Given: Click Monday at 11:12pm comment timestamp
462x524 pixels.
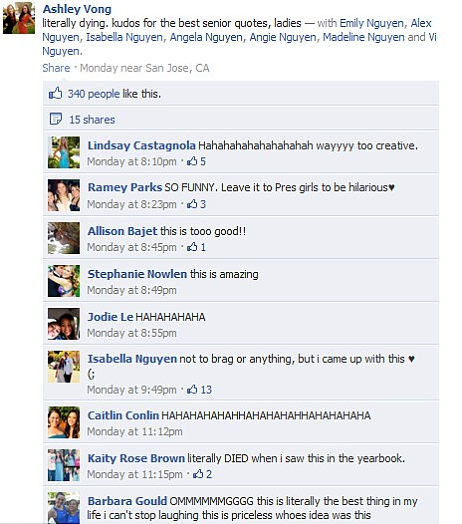Looking at the screenshot, I should pyautogui.click(x=135, y=431).
